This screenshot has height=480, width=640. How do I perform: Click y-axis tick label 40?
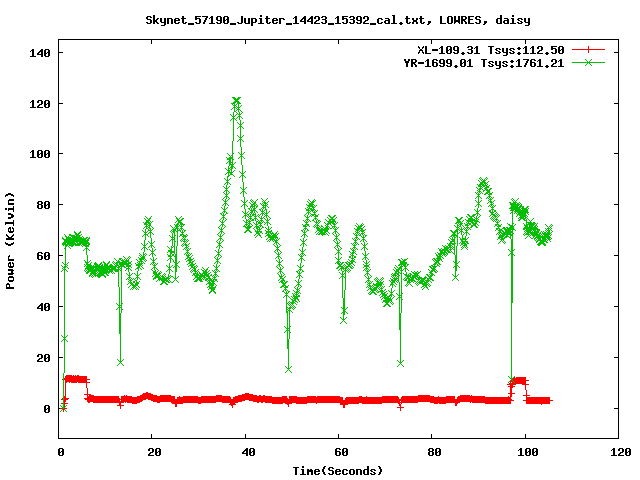[43, 307]
